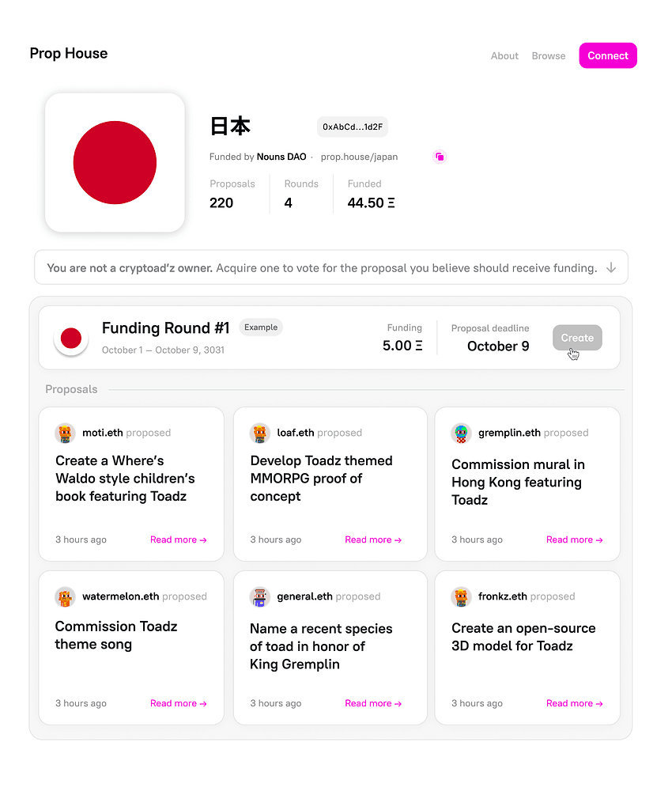Image resolution: width=672 pixels, height=791 pixels.
Task: Go to Browse in the navigation
Action: coord(549,56)
